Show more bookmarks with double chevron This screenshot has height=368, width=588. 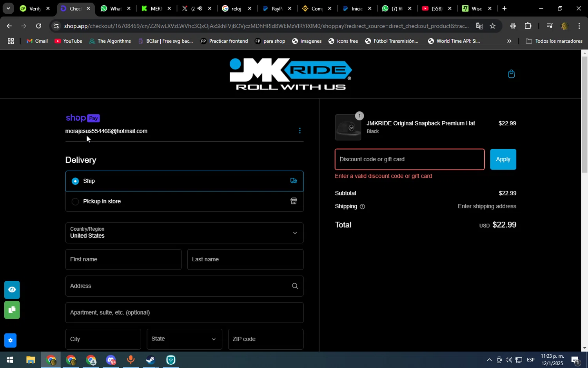click(x=509, y=41)
